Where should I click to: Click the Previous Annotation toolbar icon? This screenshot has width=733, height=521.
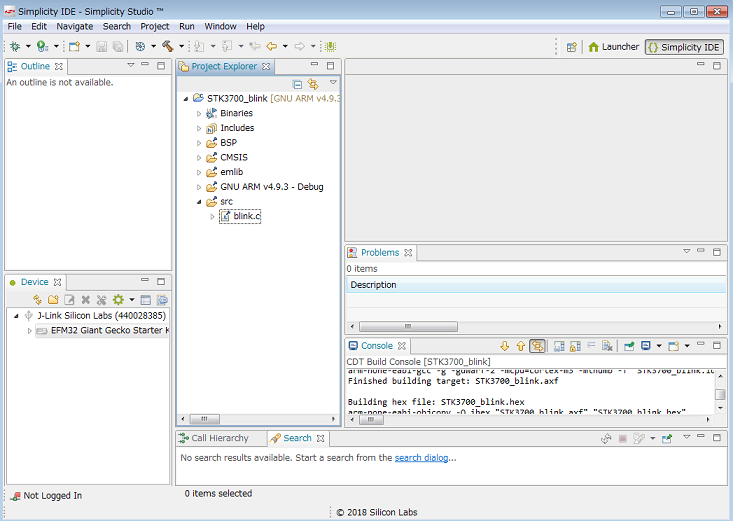click(x=227, y=46)
